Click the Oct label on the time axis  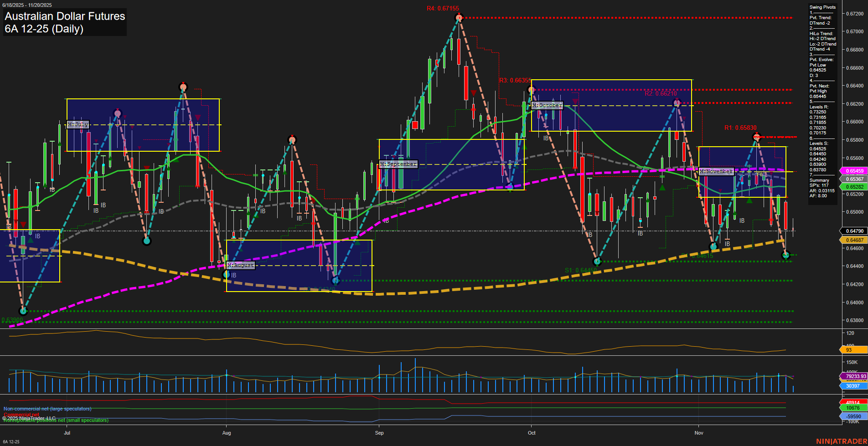(x=532, y=433)
